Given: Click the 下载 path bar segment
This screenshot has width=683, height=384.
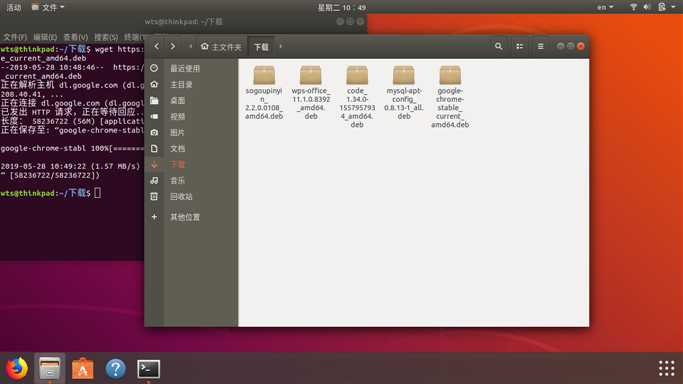Looking at the screenshot, I should click(x=261, y=47).
